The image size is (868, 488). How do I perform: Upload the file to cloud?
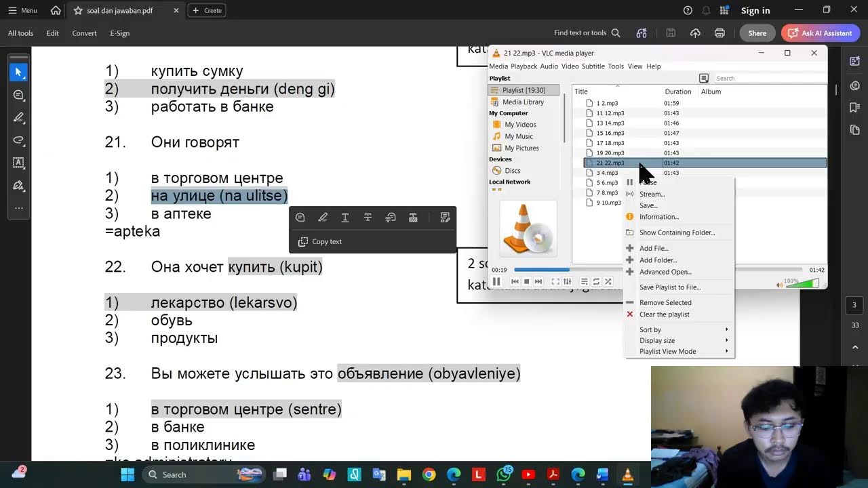click(x=695, y=33)
